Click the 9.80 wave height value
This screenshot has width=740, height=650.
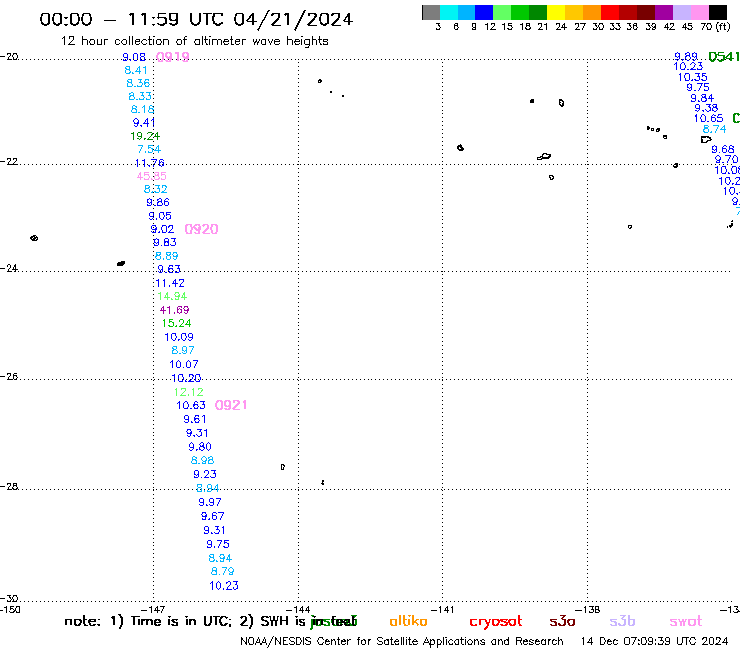click(x=200, y=447)
